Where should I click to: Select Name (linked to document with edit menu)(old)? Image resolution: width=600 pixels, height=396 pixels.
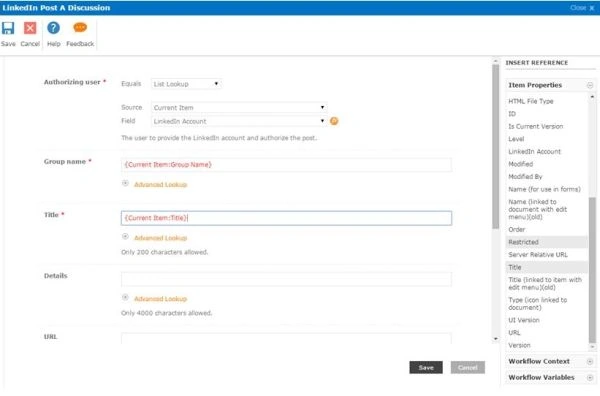(538, 209)
